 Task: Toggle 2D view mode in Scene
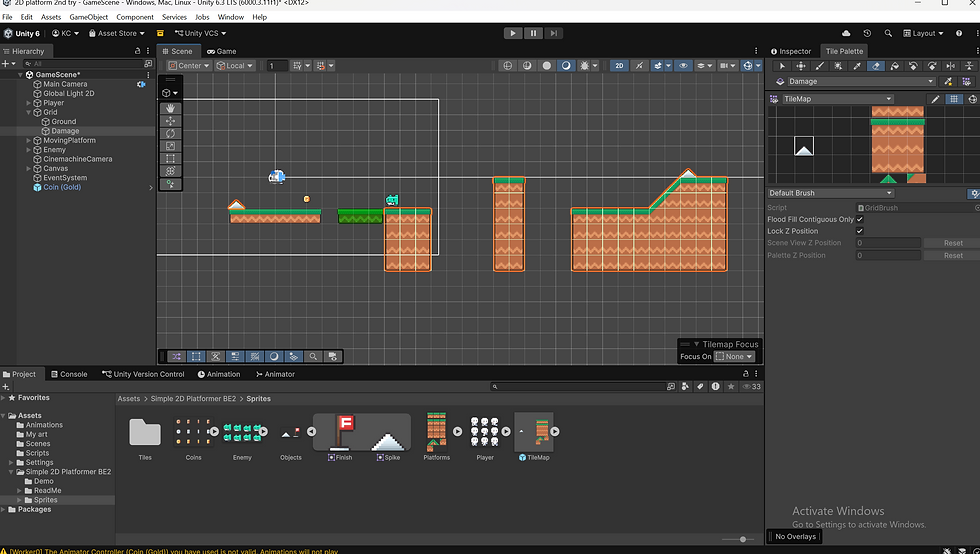point(619,66)
